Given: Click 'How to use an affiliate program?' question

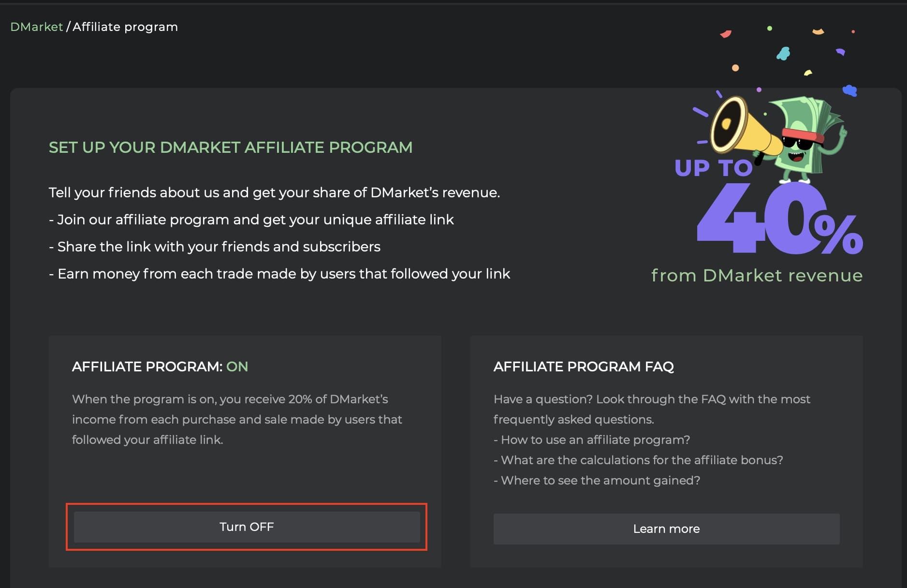Looking at the screenshot, I should [592, 440].
